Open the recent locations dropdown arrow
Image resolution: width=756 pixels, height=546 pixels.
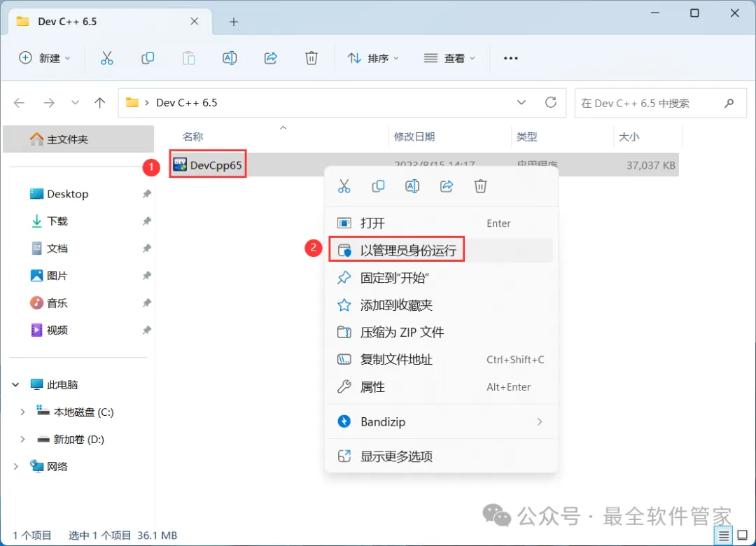click(75, 103)
